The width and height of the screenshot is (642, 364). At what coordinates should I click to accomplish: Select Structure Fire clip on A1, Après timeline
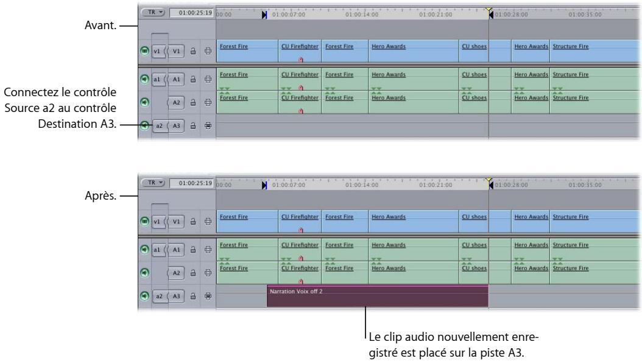(595, 250)
